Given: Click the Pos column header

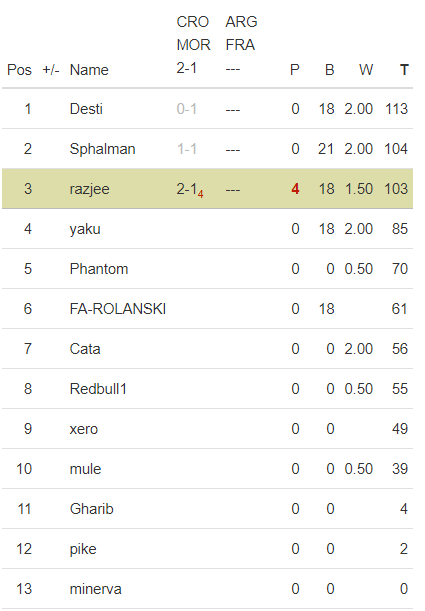Looking at the screenshot, I should pyautogui.click(x=19, y=70).
